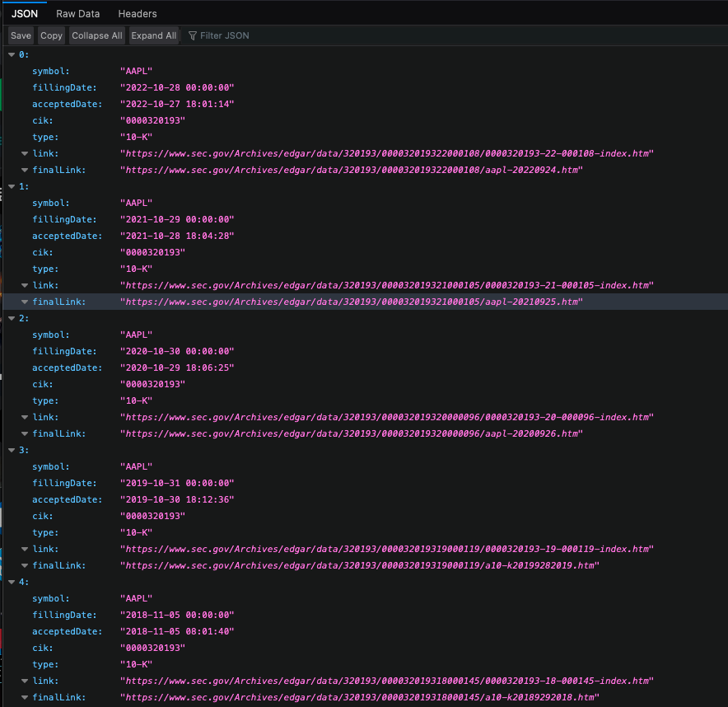Image resolution: width=728 pixels, height=707 pixels.
Task: Select fillingDate value "2022-10-28 00:00:00"
Action: pos(177,88)
